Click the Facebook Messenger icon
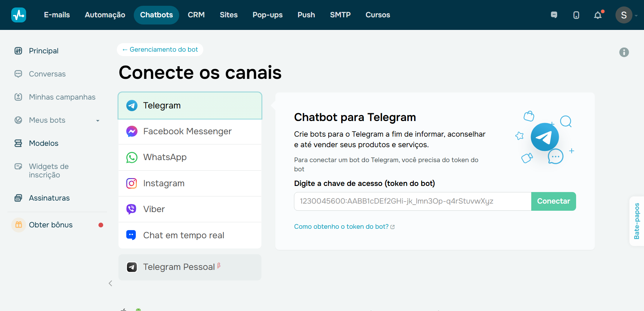 coord(131,131)
